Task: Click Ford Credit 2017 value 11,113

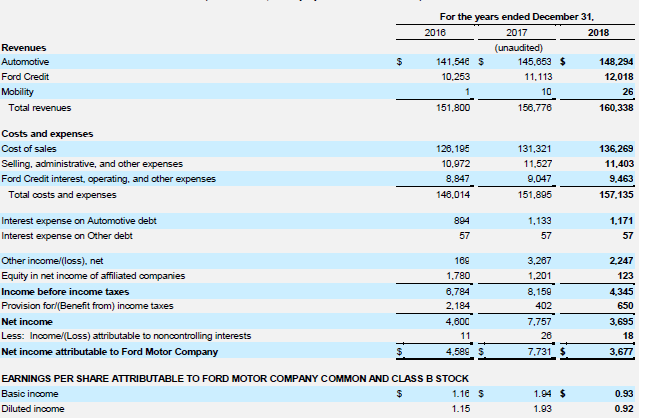Action: [538, 77]
